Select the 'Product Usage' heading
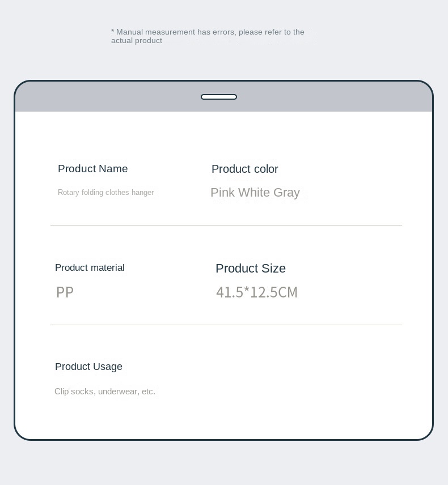 tap(88, 367)
